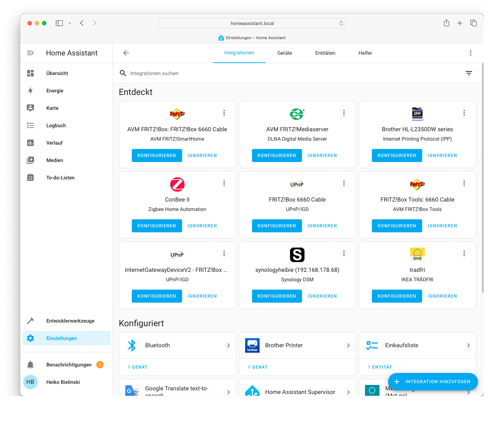Click the filter icon beside search
Viewport: 504px width, 423px height.
pos(469,73)
